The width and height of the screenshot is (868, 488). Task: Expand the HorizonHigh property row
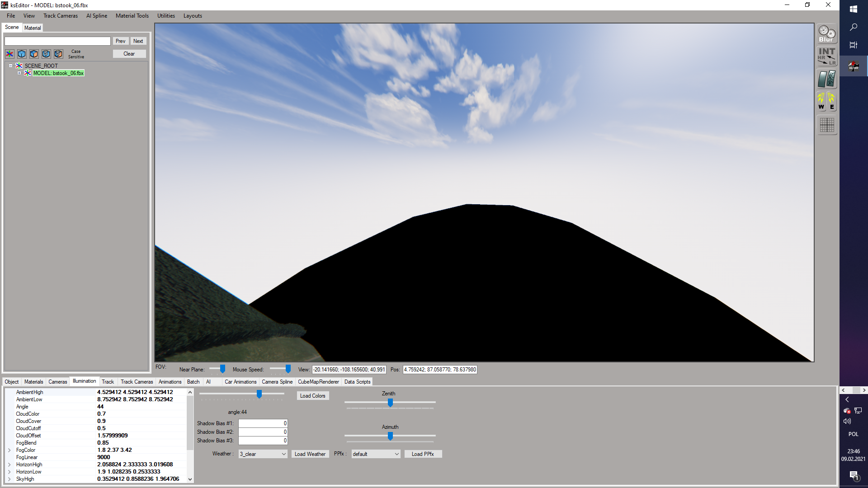click(9, 465)
